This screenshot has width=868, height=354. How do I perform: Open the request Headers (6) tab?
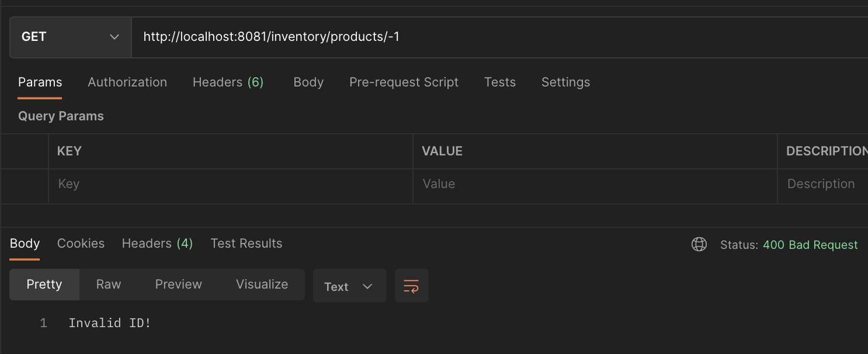[228, 82]
